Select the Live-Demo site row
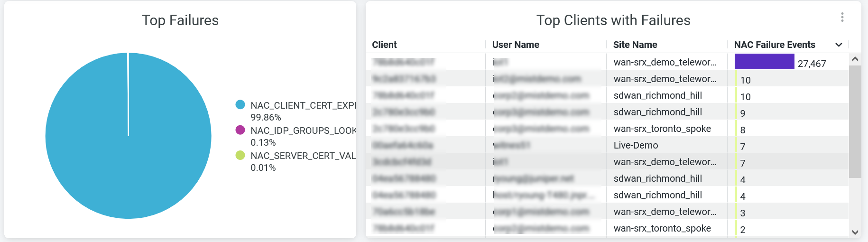868x242 pixels. click(636, 145)
